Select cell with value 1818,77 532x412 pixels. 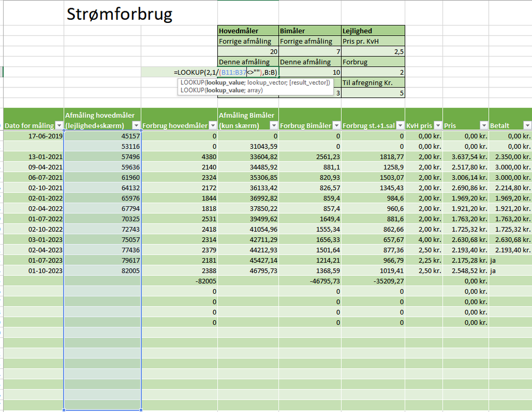[373, 157]
